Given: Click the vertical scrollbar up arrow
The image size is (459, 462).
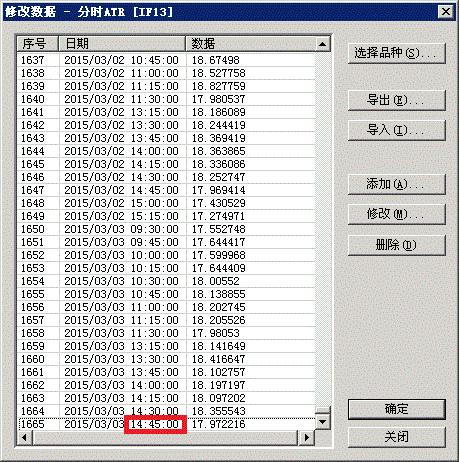Looking at the screenshot, I should [323, 44].
